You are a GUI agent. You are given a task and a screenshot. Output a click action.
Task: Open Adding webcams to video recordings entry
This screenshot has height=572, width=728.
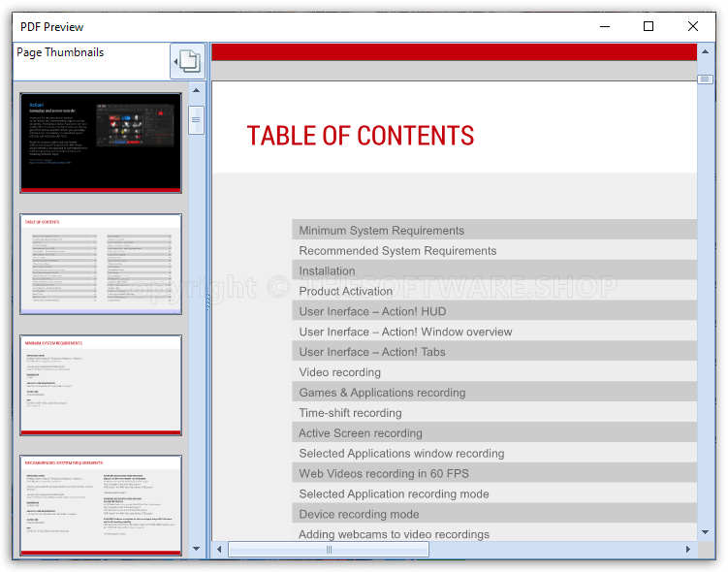(x=494, y=534)
